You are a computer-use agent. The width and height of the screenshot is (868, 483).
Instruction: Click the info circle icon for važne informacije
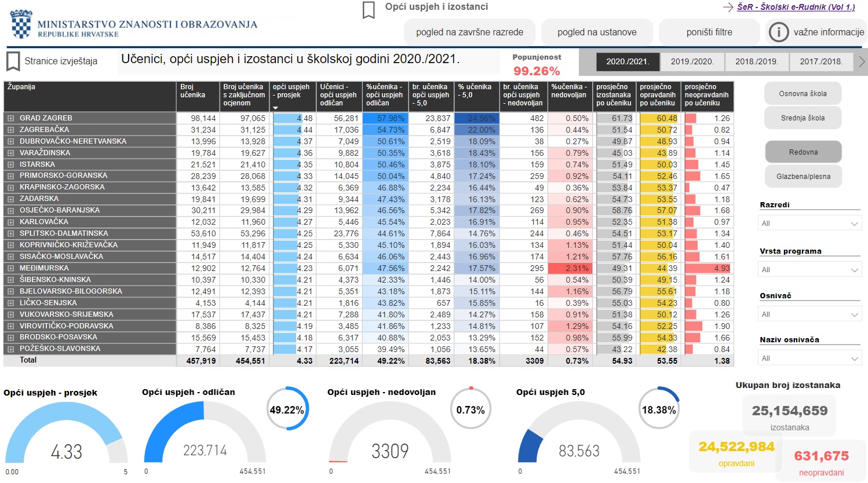(x=779, y=32)
